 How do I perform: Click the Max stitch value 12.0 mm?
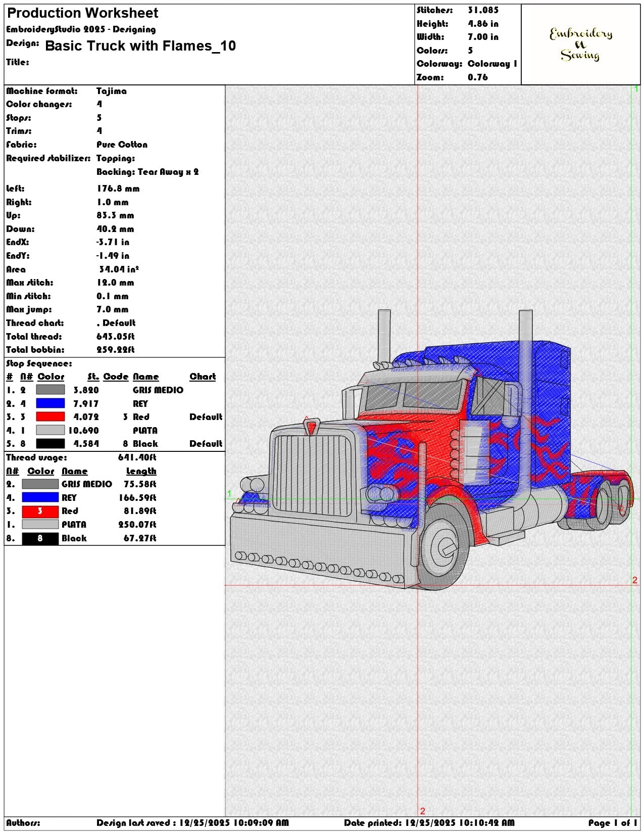[115, 283]
